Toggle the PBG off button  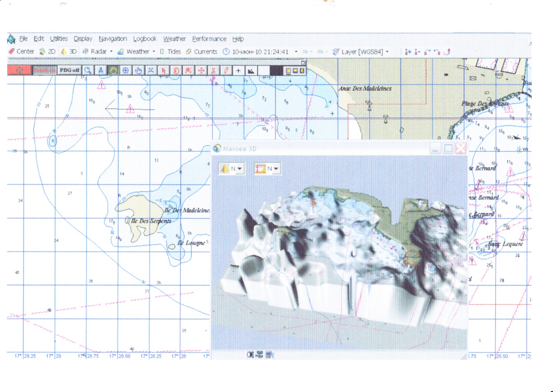[69, 70]
